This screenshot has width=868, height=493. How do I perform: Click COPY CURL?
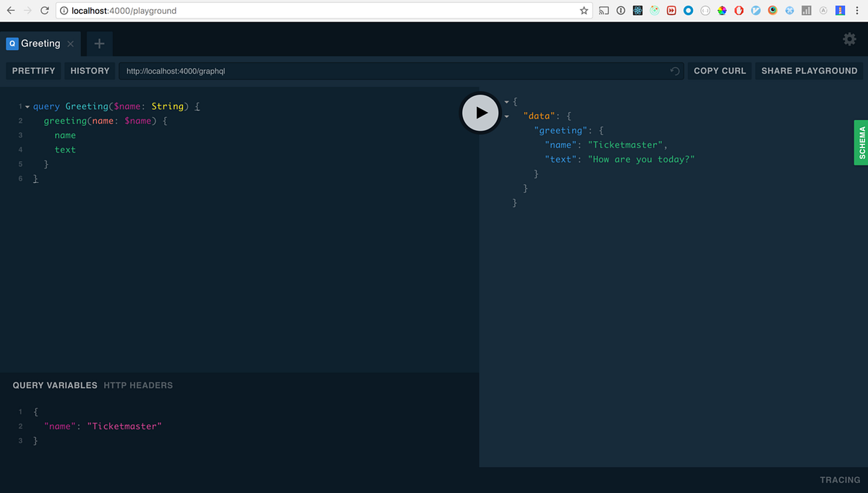point(719,71)
